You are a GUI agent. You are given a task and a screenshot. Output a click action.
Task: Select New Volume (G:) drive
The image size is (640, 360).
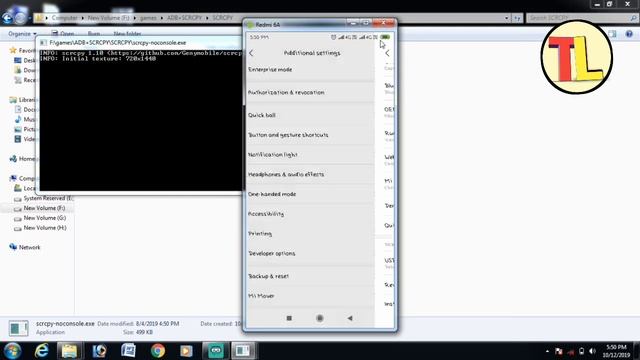pos(40,218)
